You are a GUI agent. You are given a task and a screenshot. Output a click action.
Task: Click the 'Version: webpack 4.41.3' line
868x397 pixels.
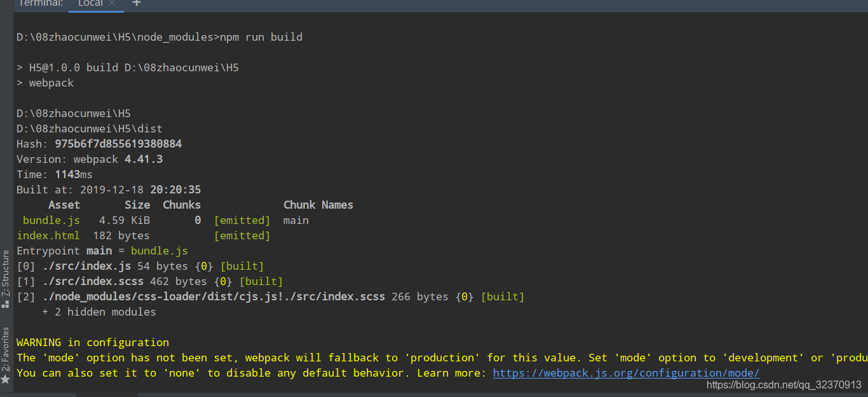pos(90,160)
